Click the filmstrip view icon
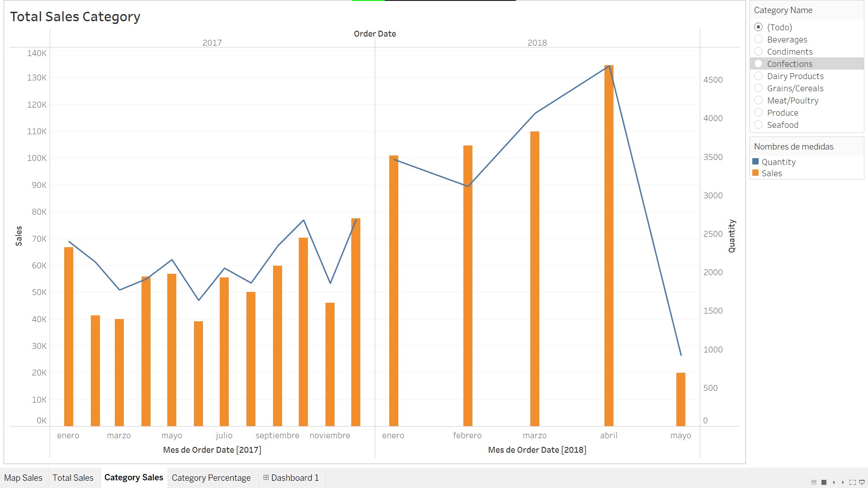868x488 pixels. coord(814,483)
